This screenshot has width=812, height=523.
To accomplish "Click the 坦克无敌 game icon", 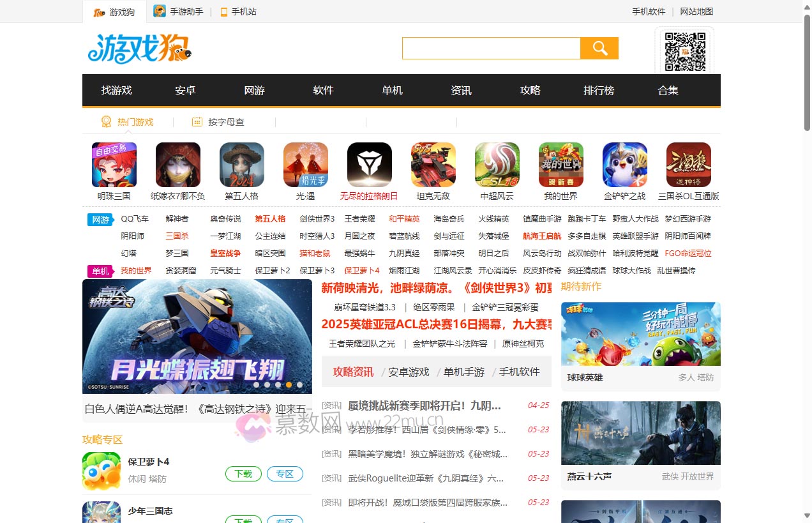I will 433,164.
